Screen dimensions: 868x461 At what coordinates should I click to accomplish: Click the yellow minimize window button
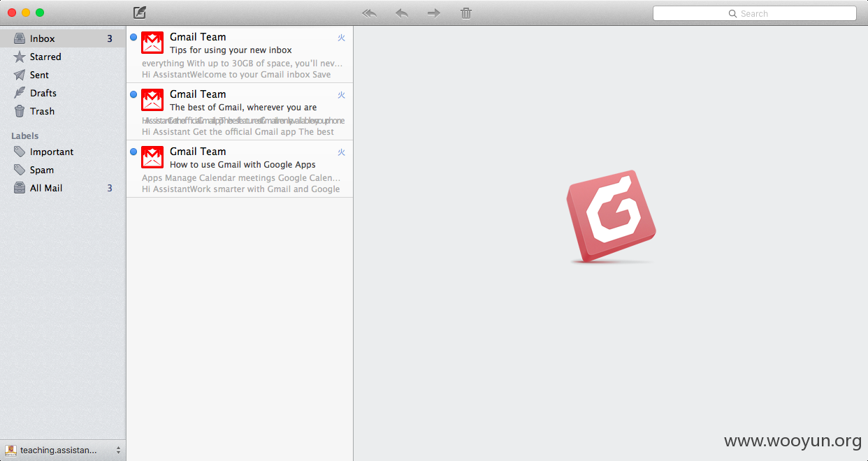coord(26,13)
